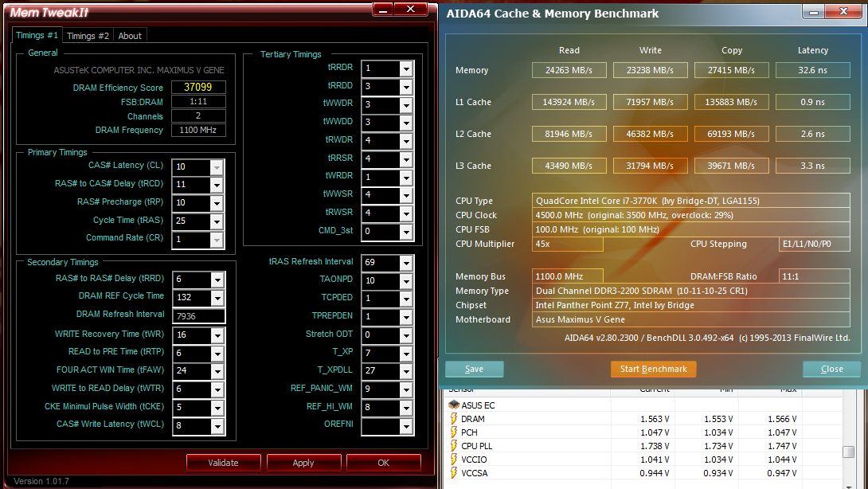Click the Apply button in Mem TweakIt
Viewport: 868px width, 489px height.
click(303, 463)
